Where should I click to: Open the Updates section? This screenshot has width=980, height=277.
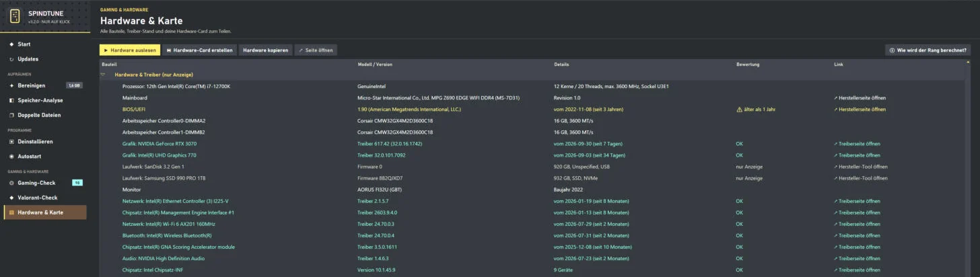click(x=44, y=59)
